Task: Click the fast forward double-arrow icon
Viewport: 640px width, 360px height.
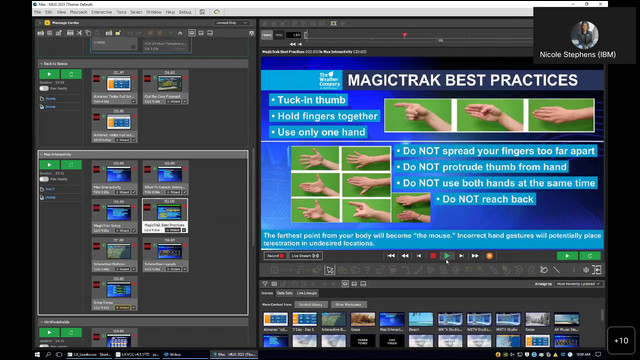Action: tap(475, 256)
